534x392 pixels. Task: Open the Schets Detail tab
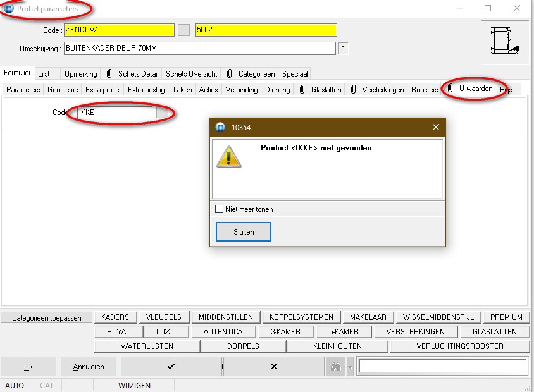132,74
